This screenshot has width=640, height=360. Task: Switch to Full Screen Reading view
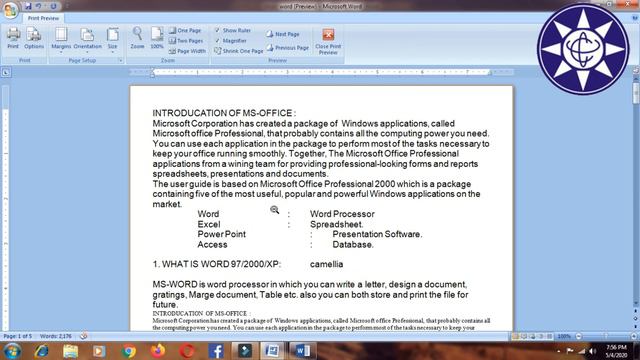point(524,336)
